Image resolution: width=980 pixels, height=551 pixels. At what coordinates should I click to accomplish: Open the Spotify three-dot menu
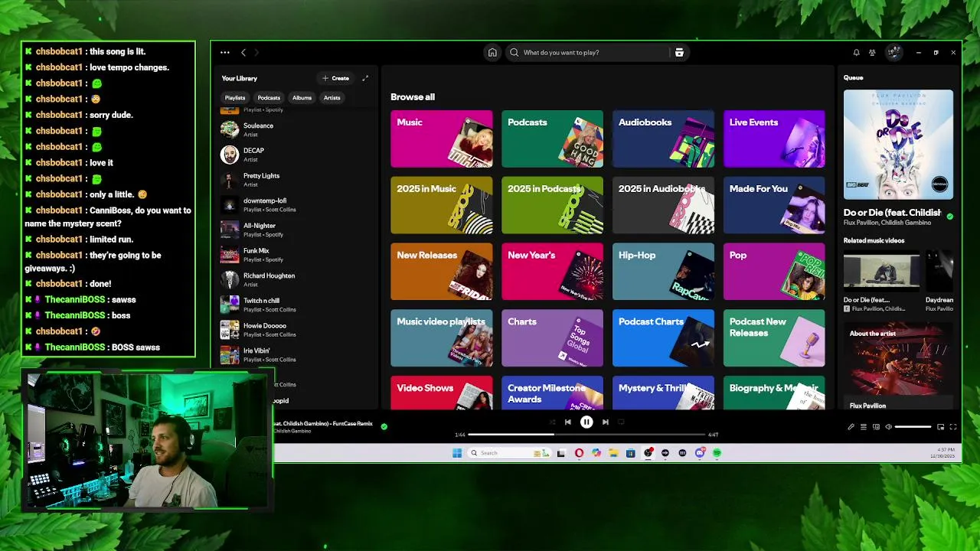[x=225, y=53]
